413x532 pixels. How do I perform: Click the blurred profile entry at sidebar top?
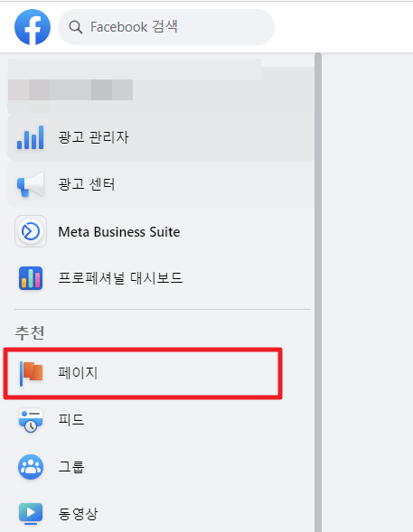161,86
